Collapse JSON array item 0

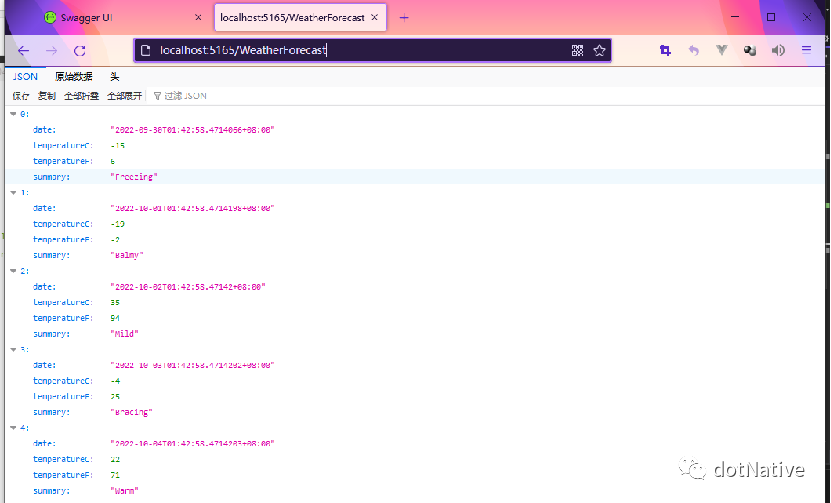point(13,114)
